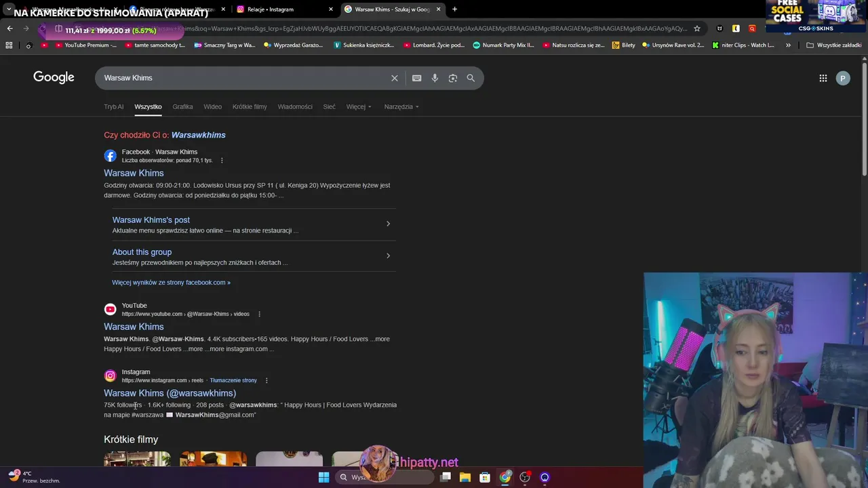
Task: Click the Windows taskbar search box
Action: (x=385, y=477)
